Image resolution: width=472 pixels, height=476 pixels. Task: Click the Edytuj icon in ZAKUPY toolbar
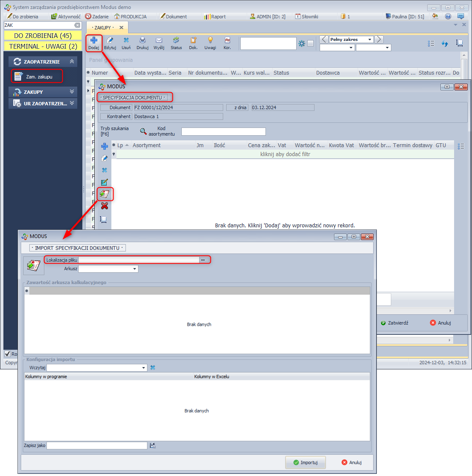110,40
